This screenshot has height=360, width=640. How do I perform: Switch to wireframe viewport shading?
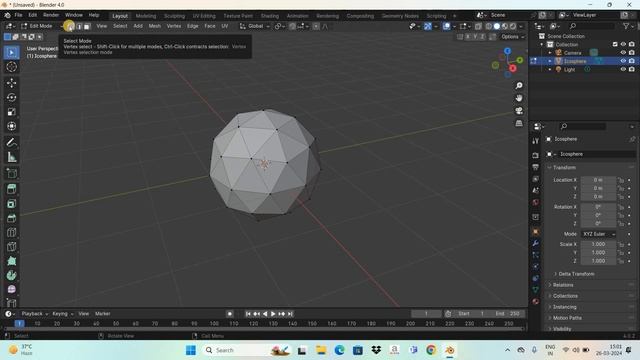pyautogui.click(x=489, y=26)
